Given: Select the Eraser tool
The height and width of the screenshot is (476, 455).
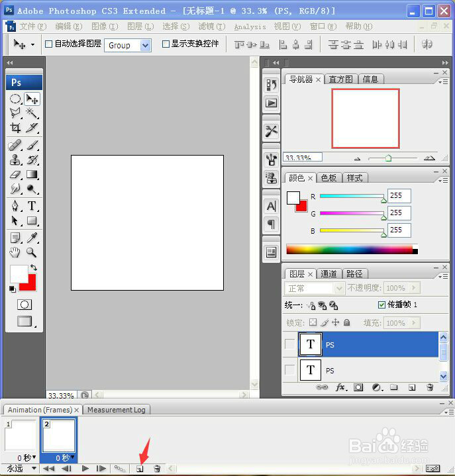Looking at the screenshot, I should (15, 175).
